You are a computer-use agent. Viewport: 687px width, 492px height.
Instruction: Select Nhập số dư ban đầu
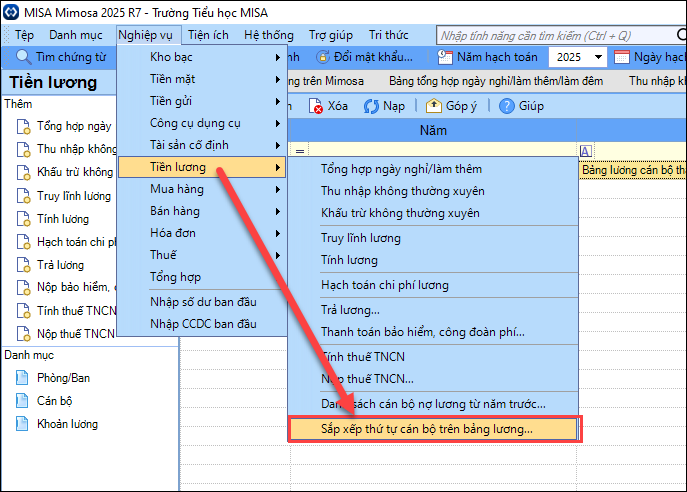click(202, 302)
